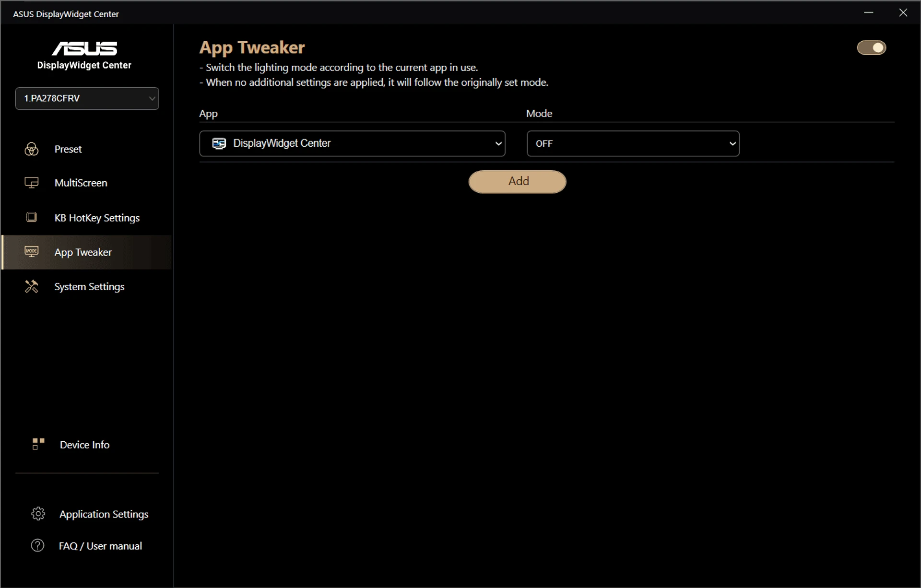Click the App Tweaker page heading
The width and height of the screenshot is (921, 588).
click(x=252, y=47)
